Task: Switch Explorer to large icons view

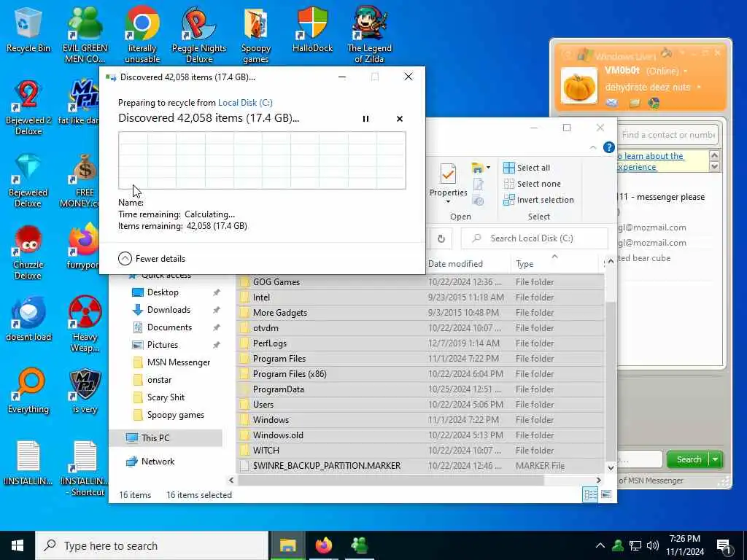Action: (x=605, y=495)
